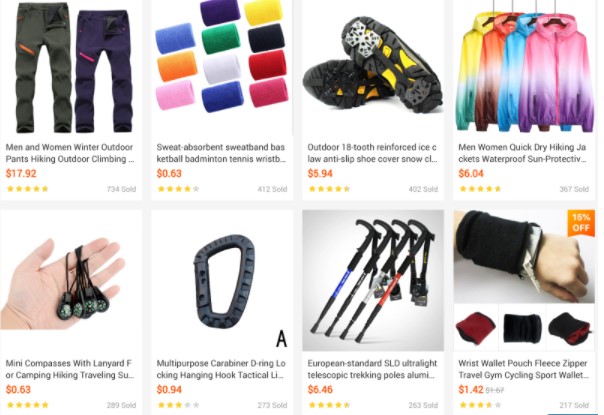Viewport: 604px width, 415px height.
Task: Open the winter outdoor hiking pants image
Action: (x=71, y=67)
